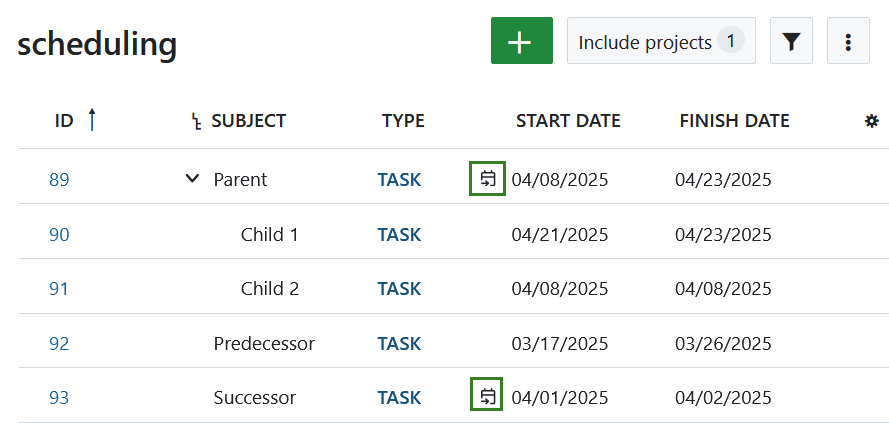Click the green add work package button

[x=521, y=41]
